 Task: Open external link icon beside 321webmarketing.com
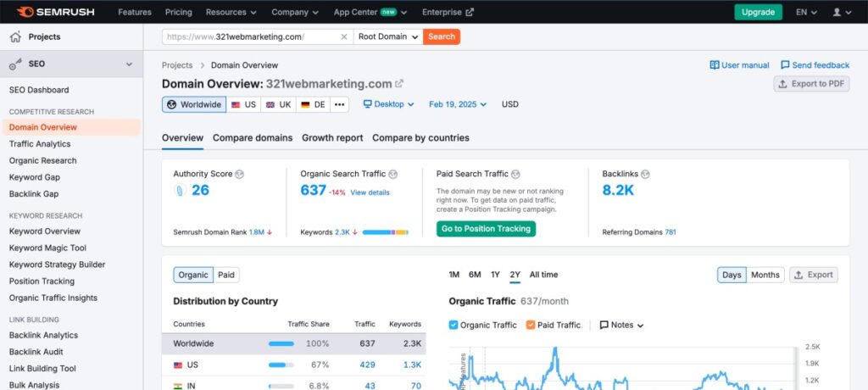coord(399,84)
